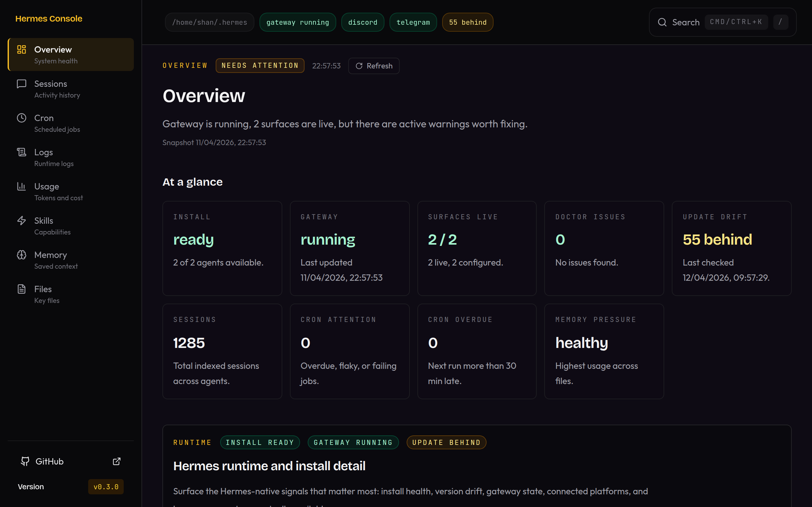Select the GATEWAY RUNNING runtime badge
812x507 pixels.
[x=353, y=442]
